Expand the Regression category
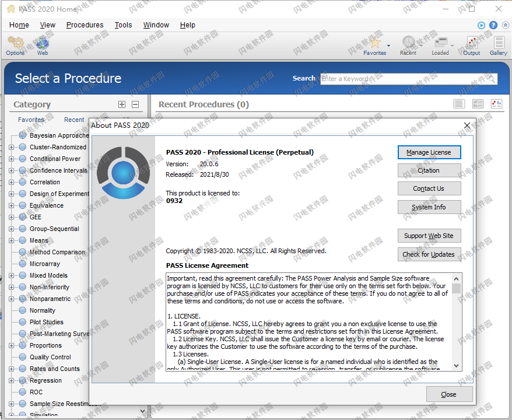512x420 pixels. [x=11, y=381]
